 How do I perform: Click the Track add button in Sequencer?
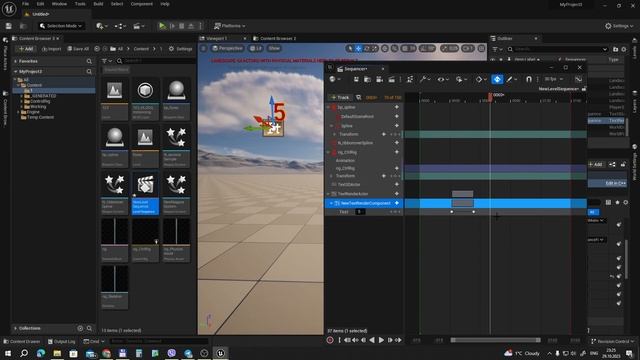340,98
